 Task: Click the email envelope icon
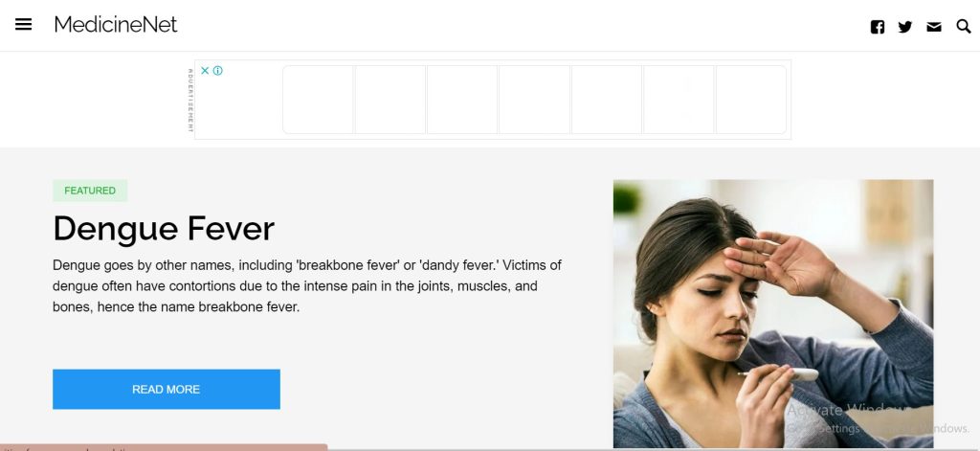934,27
